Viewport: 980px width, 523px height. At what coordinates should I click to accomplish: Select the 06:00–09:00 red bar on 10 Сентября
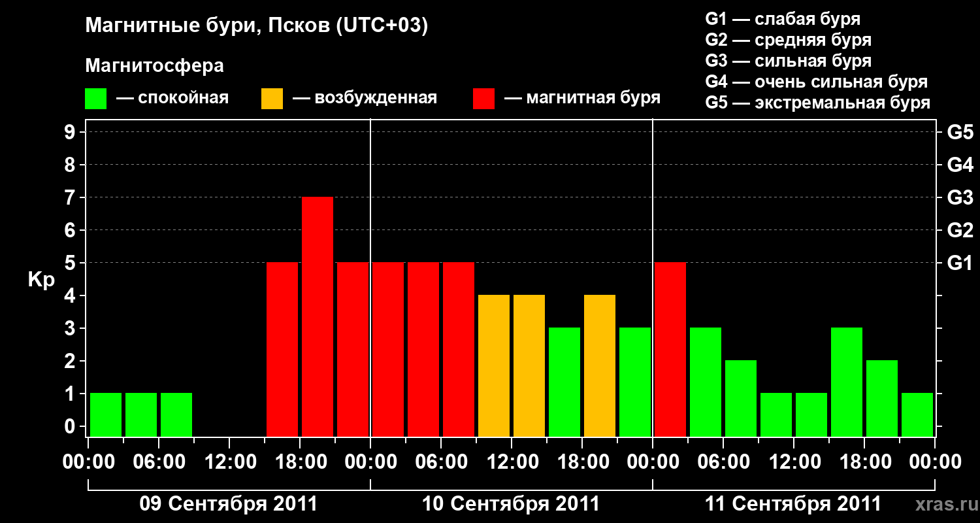click(459, 349)
